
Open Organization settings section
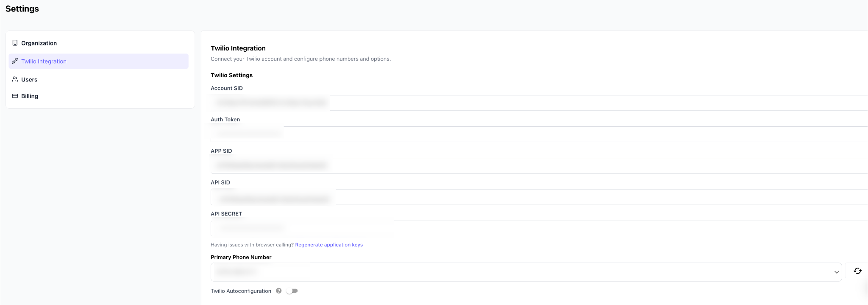(x=98, y=43)
